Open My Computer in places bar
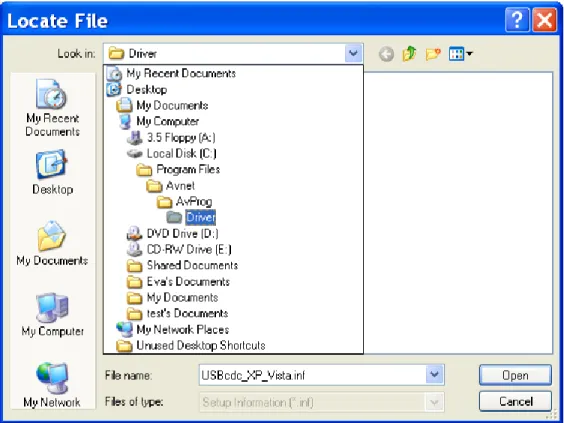The height and width of the screenshot is (423, 564). 52,315
